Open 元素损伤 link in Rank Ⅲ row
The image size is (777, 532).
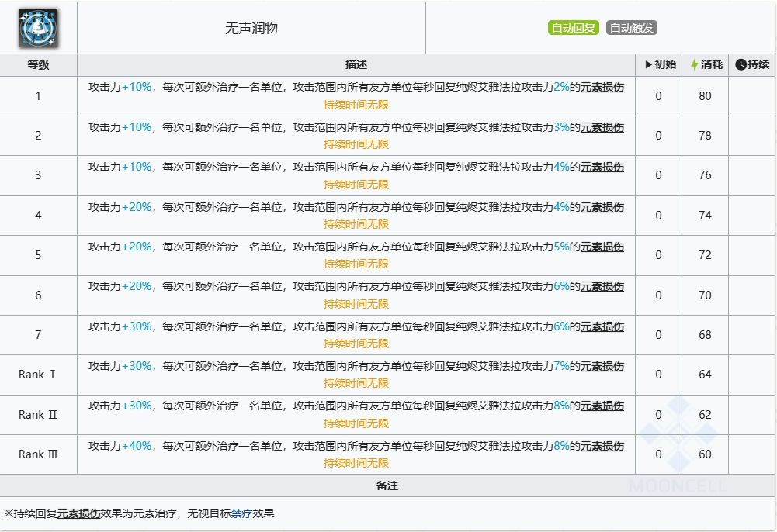pos(602,446)
